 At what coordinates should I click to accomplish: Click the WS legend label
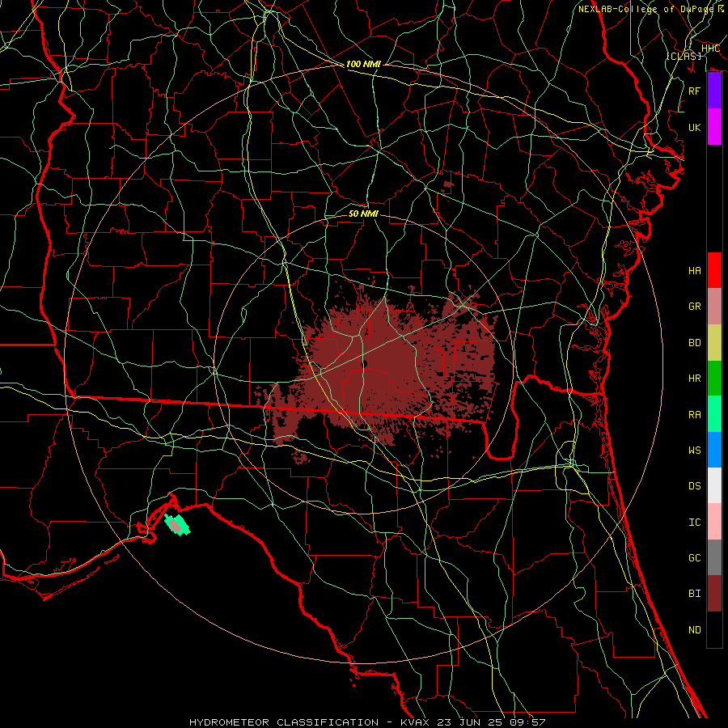click(694, 451)
